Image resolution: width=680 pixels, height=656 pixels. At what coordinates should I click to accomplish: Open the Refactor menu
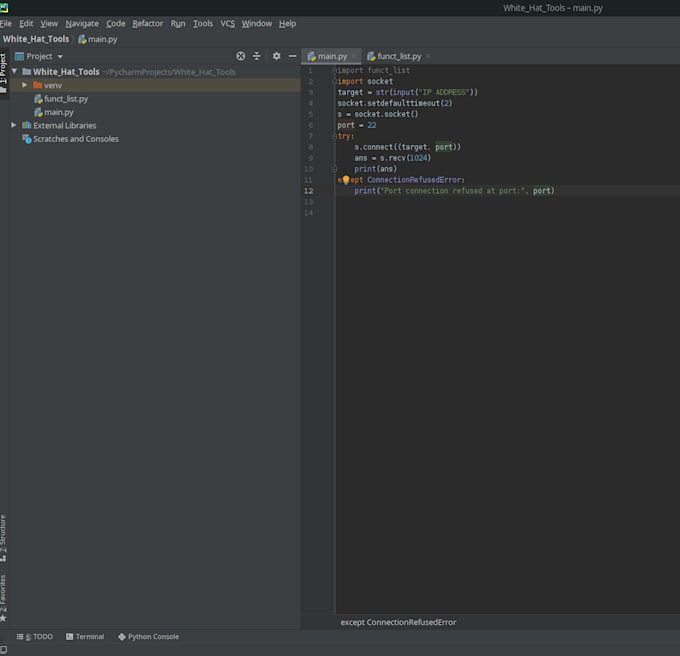(x=147, y=23)
